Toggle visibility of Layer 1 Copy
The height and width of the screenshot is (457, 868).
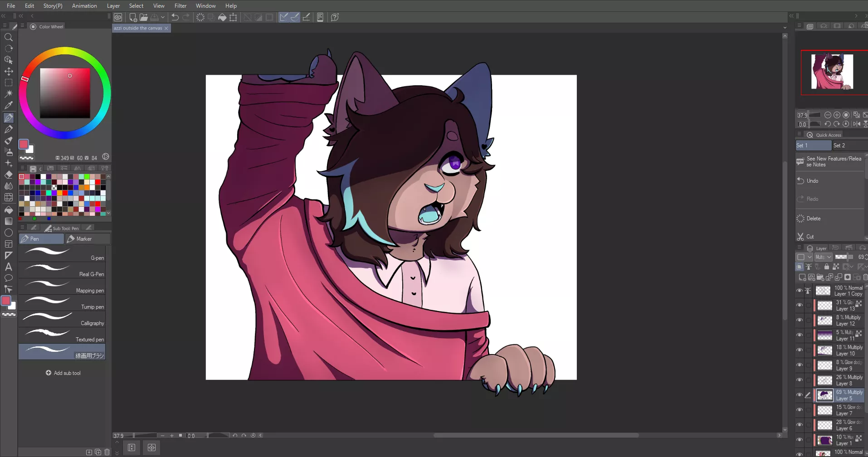(800, 290)
